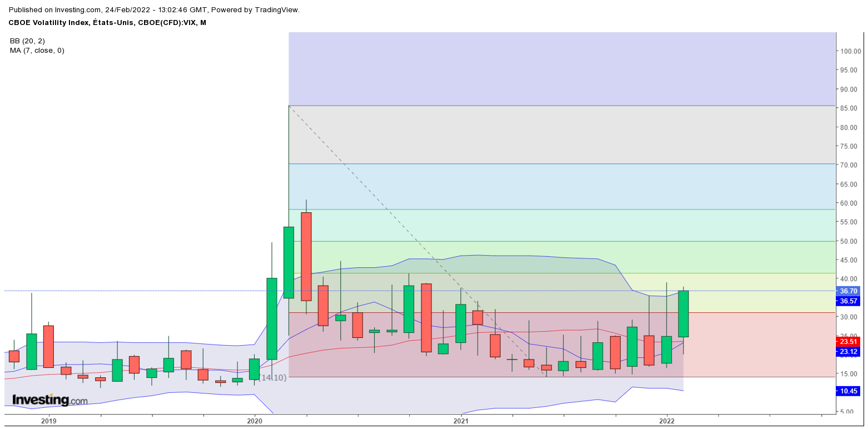Viewport: 868px width, 429px height.
Task: Click the blue 23.12 price tag
Action: coord(849,352)
